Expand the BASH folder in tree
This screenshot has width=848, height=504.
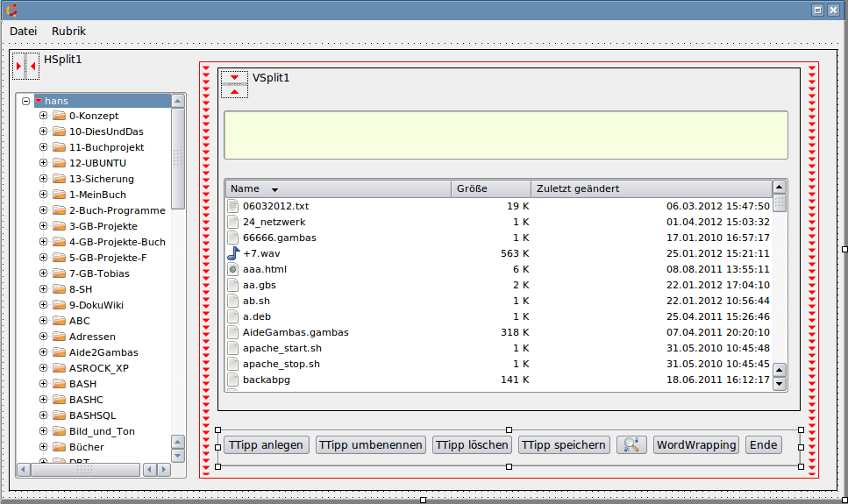[43, 384]
